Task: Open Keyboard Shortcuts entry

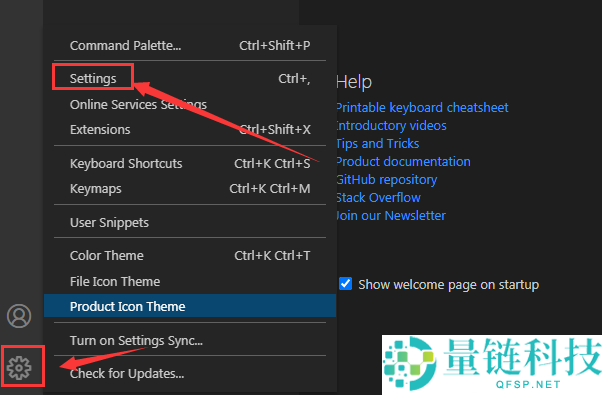Action: coord(190,164)
